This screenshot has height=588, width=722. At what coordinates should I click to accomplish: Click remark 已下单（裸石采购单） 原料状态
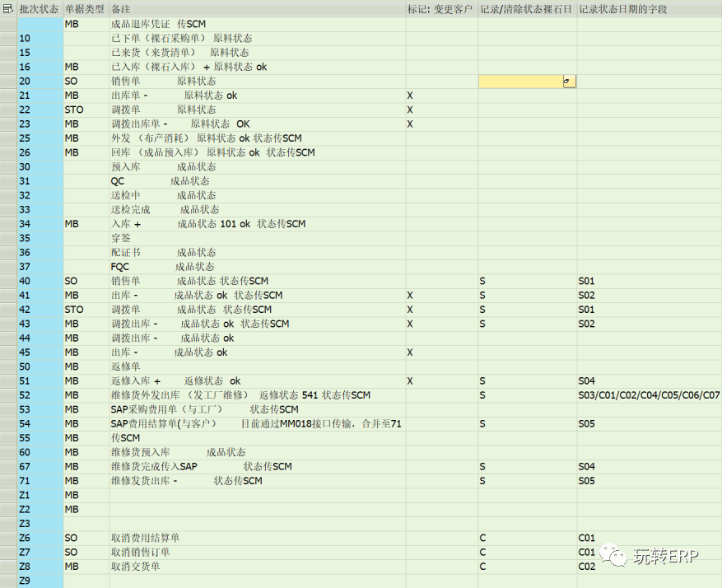[181, 38]
